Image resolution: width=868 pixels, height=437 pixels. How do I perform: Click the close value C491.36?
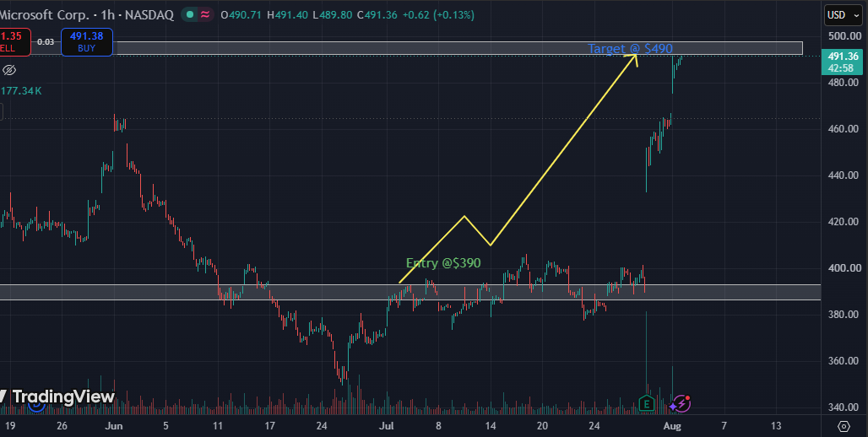[x=377, y=15]
